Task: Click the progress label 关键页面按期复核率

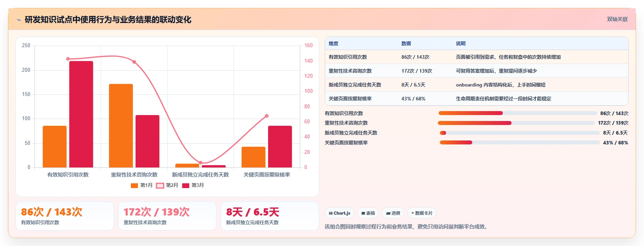Action: [x=346, y=143]
